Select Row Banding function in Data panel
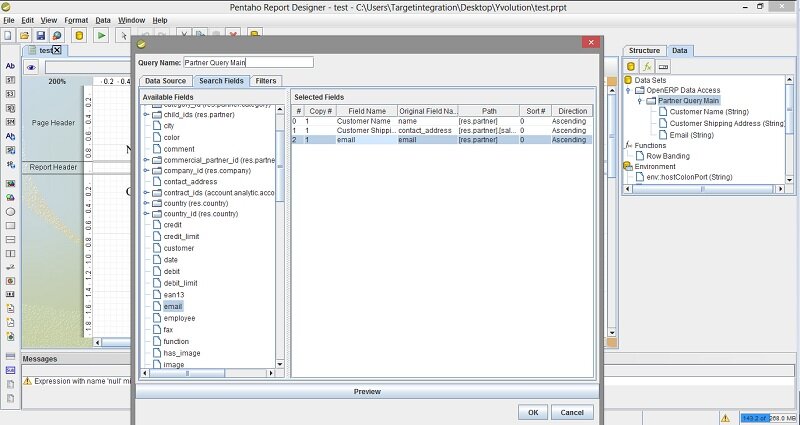This screenshot has width=800, height=425. click(668, 156)
